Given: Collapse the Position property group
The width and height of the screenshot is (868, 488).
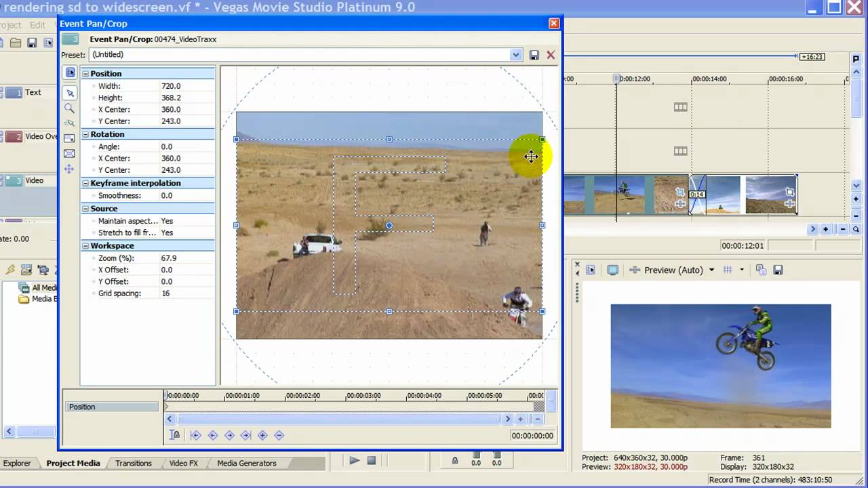Looking at the screenshot, I should 86,73.
